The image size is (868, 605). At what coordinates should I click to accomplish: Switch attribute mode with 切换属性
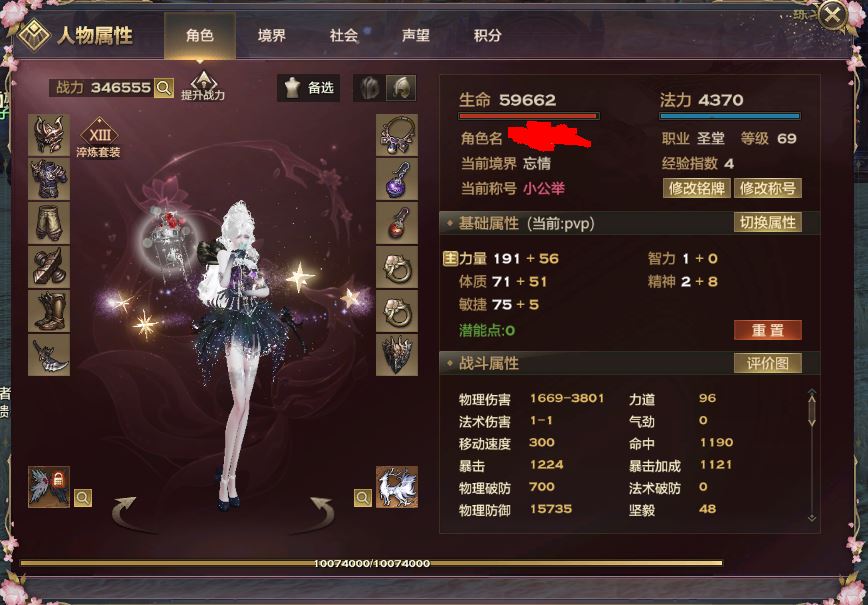point(768,223)
